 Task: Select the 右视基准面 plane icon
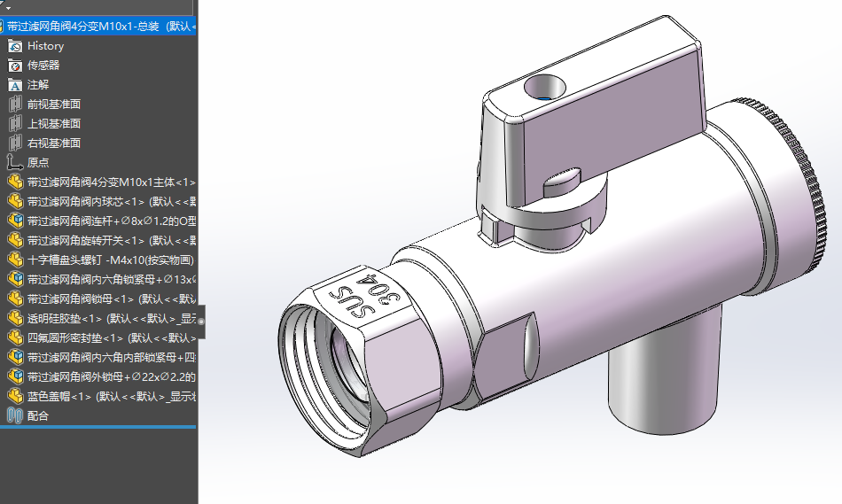coord(15,143)
